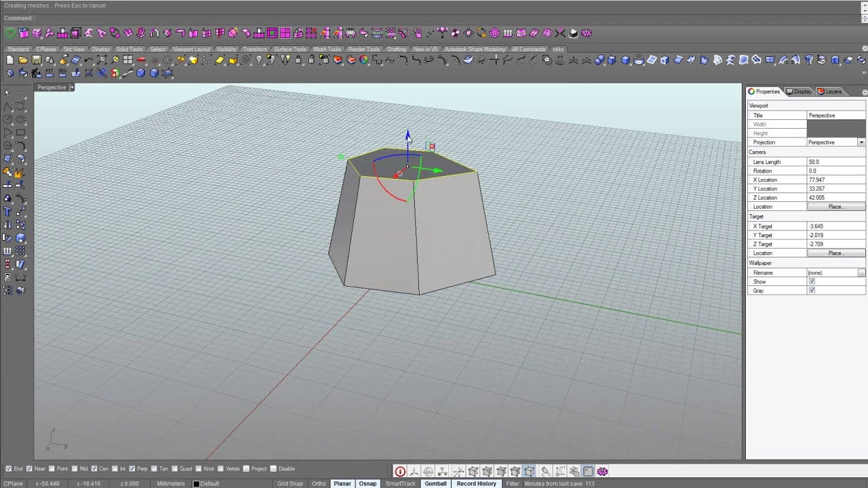Open the Mesh Tools toolbar tab
Screen dimensions: 868x488
(327, 49)
